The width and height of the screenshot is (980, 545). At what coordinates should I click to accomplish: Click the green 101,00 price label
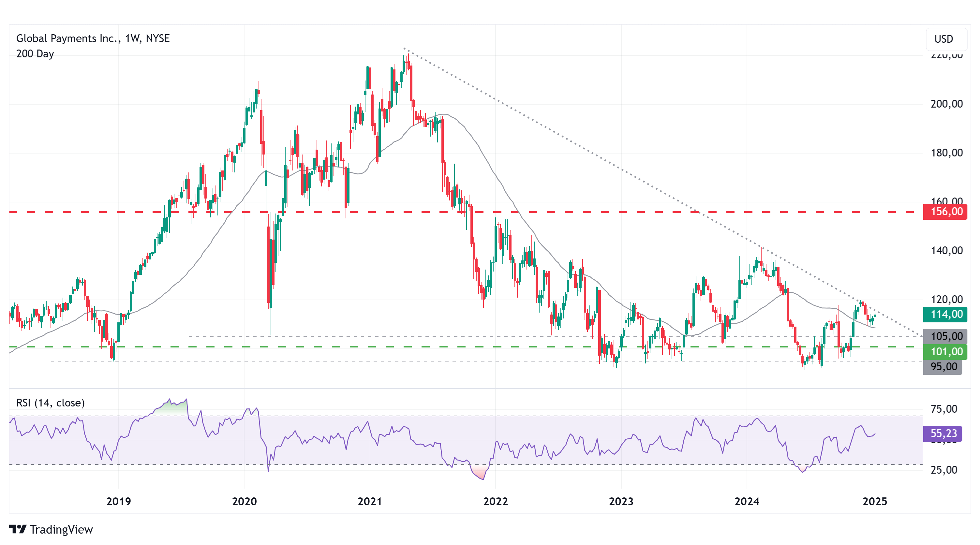coord(945,351)
